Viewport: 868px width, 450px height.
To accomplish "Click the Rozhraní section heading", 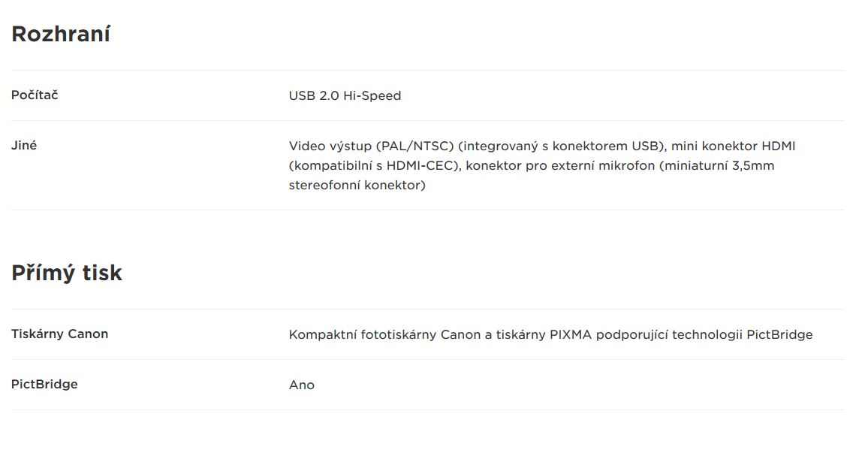I will point(61,35).
